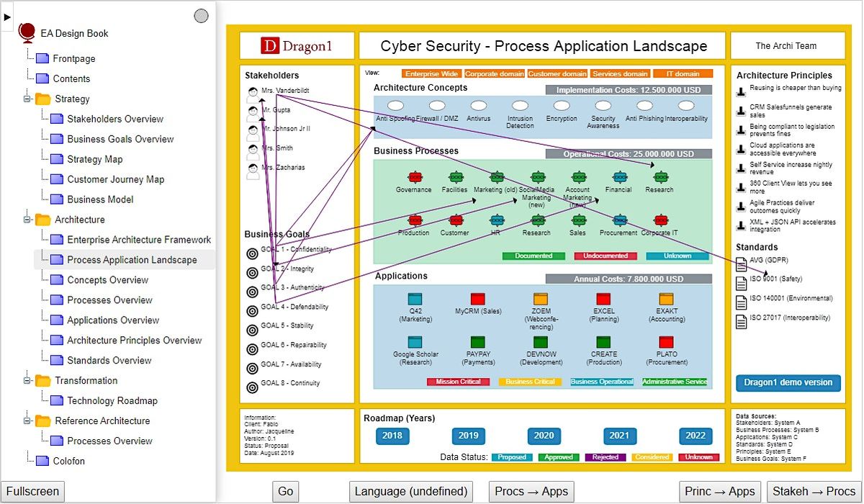Click the Procs → Apps button
Image resolution: width=864 pixels, height=504 pixels.
(531, 491)
